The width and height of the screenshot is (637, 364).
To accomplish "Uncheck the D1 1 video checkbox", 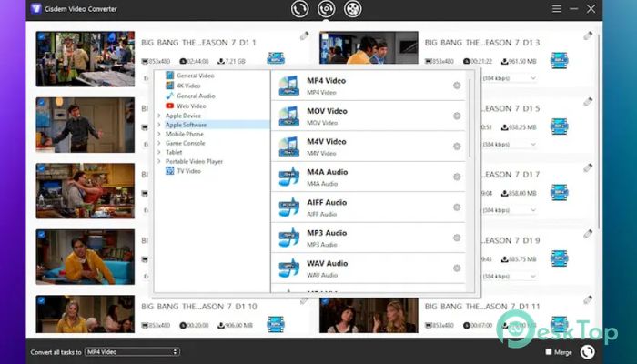I will pos(41,36).
